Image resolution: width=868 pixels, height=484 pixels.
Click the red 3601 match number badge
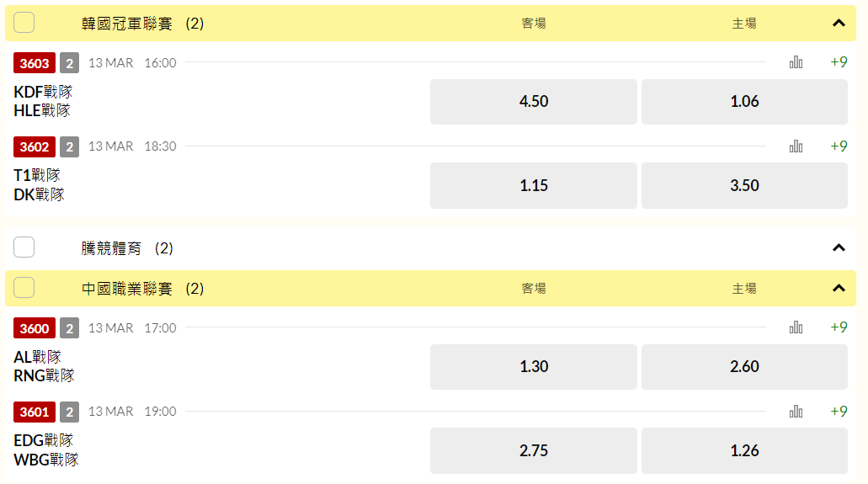pos(35,412)
